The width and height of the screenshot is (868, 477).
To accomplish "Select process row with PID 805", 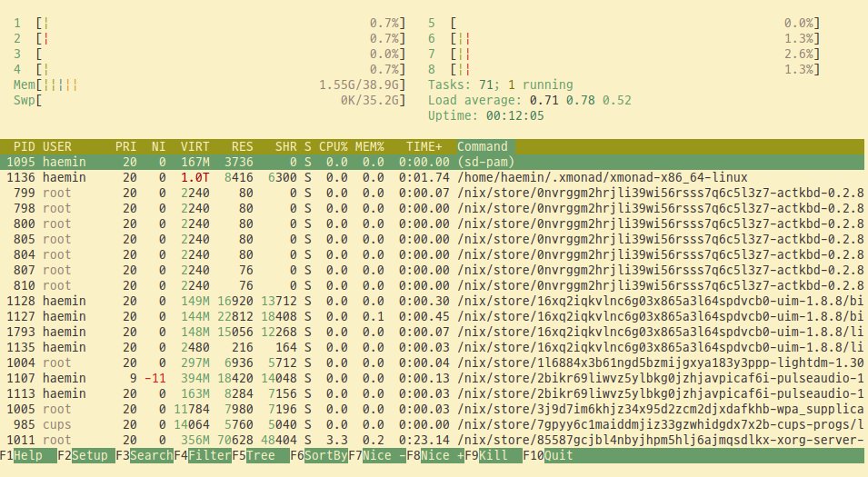I will click(x=432, y=240).
